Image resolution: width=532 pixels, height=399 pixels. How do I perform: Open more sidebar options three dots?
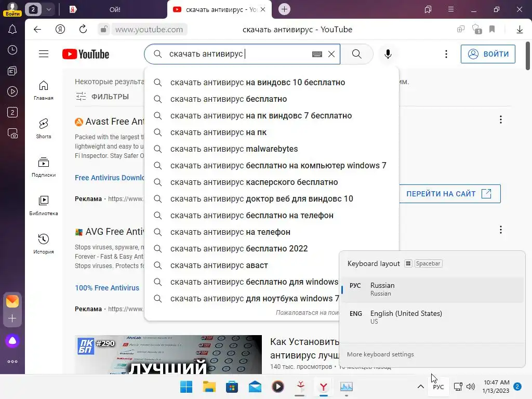pyautogui.click(x=12, y=362)
